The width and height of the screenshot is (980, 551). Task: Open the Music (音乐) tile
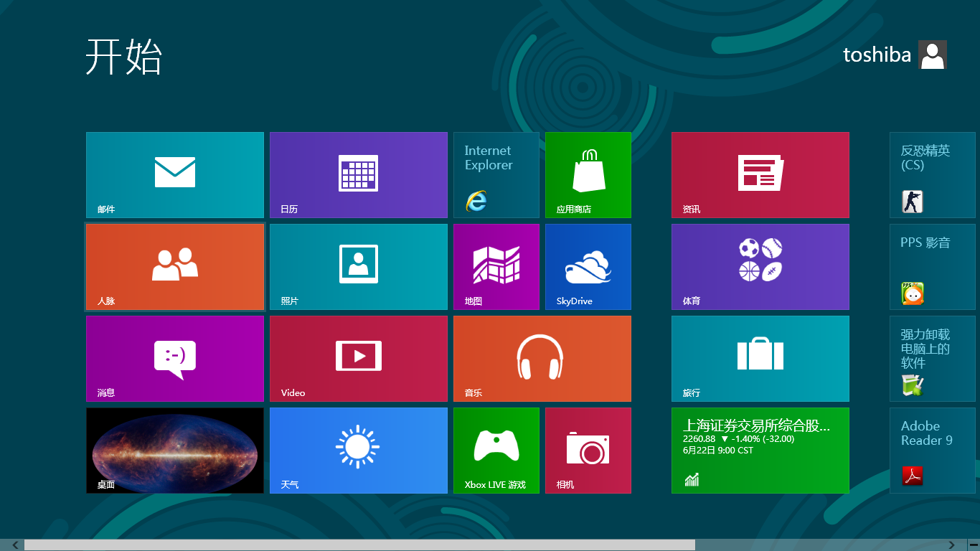click(x=542, y=359)
